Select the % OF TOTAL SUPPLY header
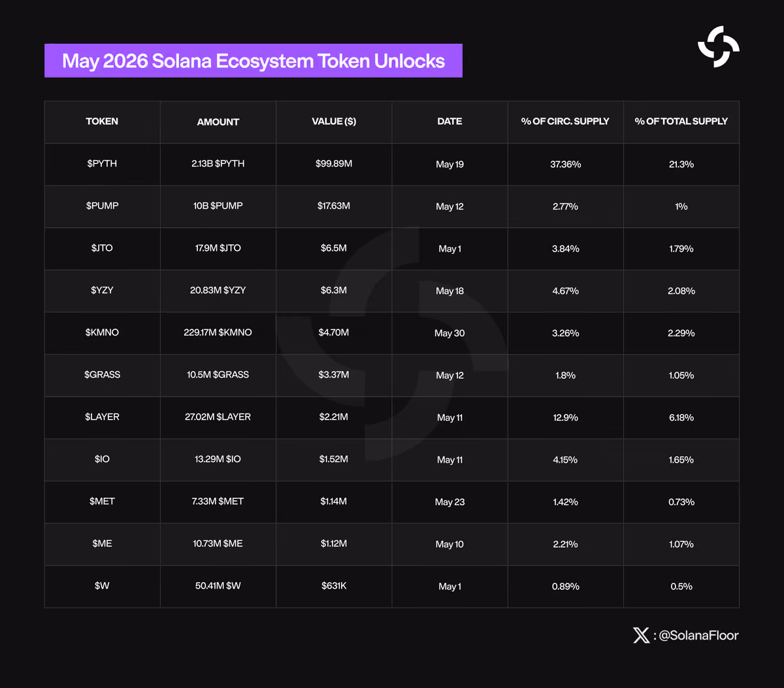Image resolution: width=784 pixels, height=688 pixels. point(681,122)
